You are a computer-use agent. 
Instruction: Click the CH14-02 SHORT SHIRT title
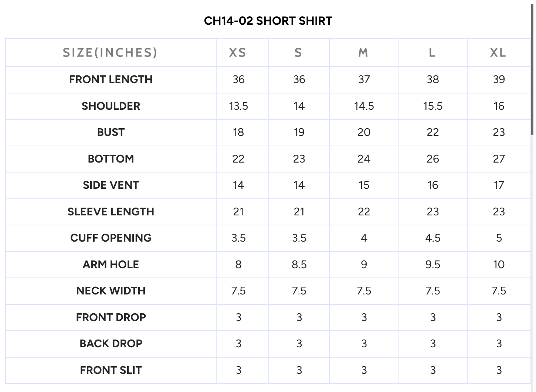pos(268,21)
